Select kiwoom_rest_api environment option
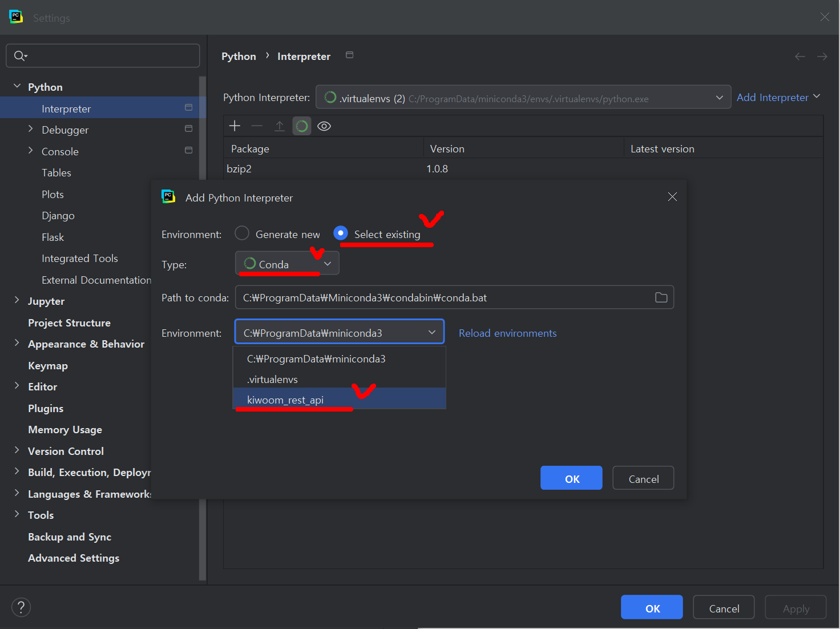Screen dimensions: 840x629 [x=340, y=399]
